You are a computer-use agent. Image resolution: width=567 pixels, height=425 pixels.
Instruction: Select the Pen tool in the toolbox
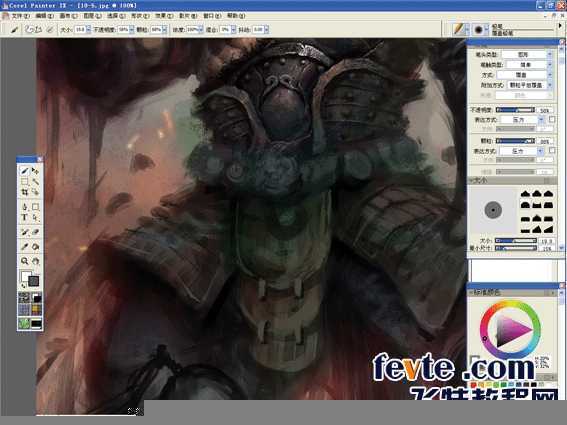pyautogui.click(x=24, y=207)
